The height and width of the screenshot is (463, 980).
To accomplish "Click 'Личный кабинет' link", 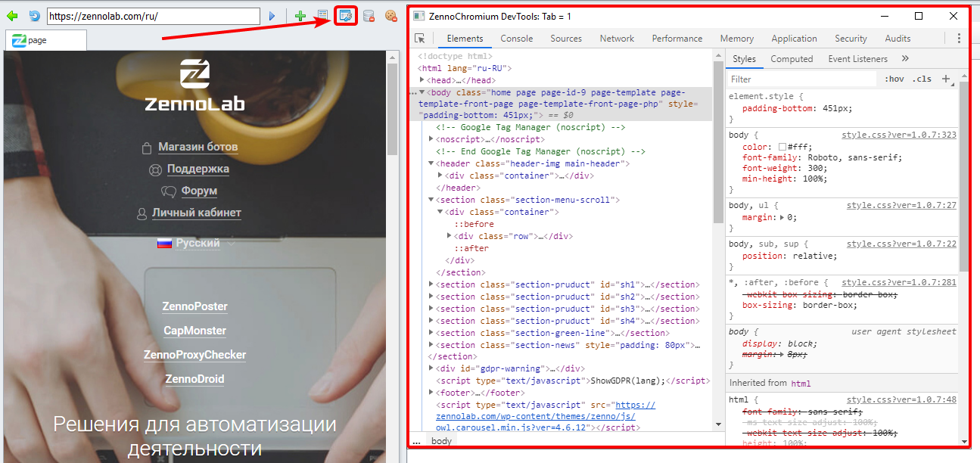I will coord(197,213).
